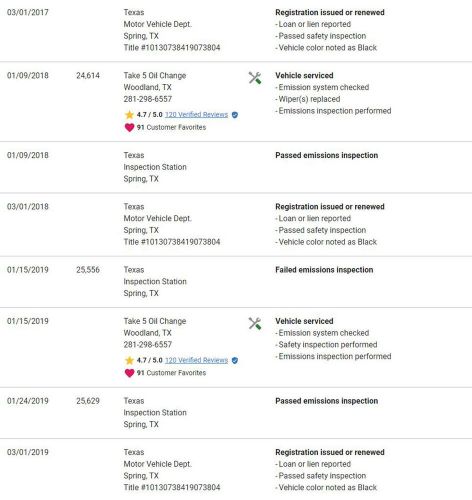472x500 pixels.
Task: Click the 25,629 mileage reading
Action: coord(88,401)
